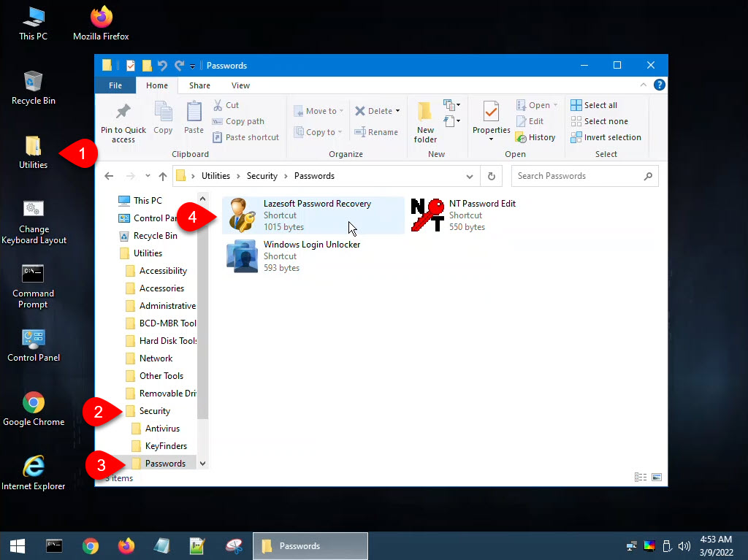Collapse the ribbon with the chevron
The image size is (748, 560).
point(643,85)
